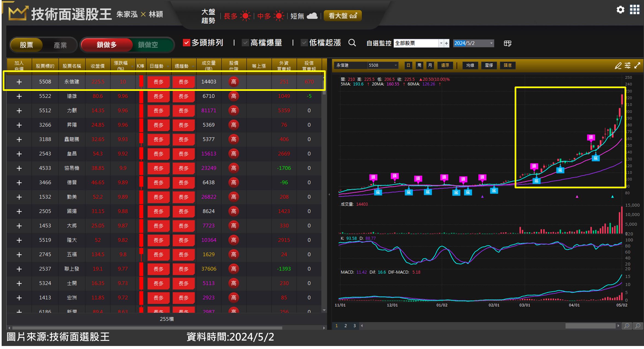644x349 pixels.
Task: Go to chart page 2
Action: pos(346,326)
